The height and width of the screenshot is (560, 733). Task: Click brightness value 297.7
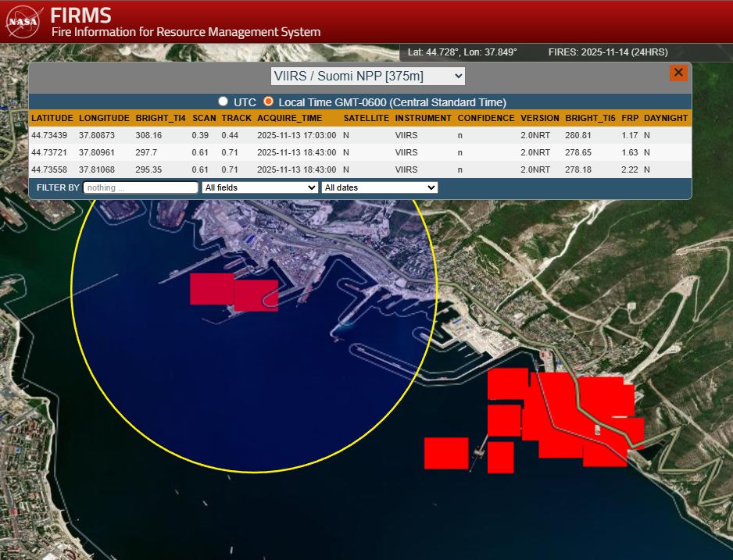coord(146,152)
